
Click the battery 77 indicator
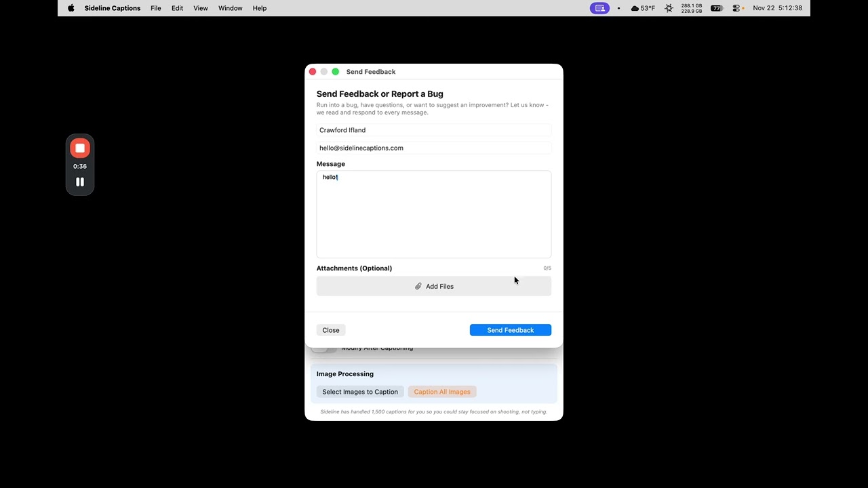point(717,8)
